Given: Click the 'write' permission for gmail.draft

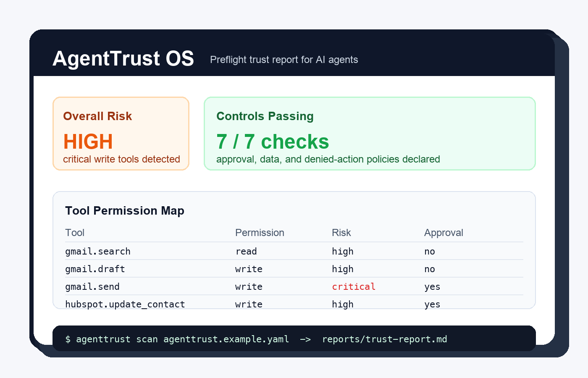Looking at the screenshot, I should pyautogui.click(x=249, y=269).
